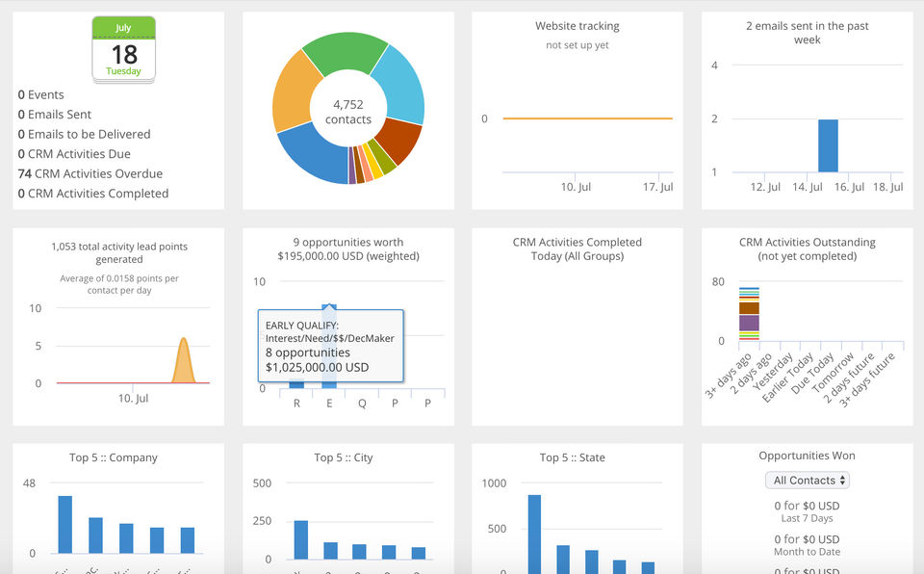This screenshot has height=574, width=924.
Task: Click the "Top 5 :: Company" title
Action: [x=114, y=457]
